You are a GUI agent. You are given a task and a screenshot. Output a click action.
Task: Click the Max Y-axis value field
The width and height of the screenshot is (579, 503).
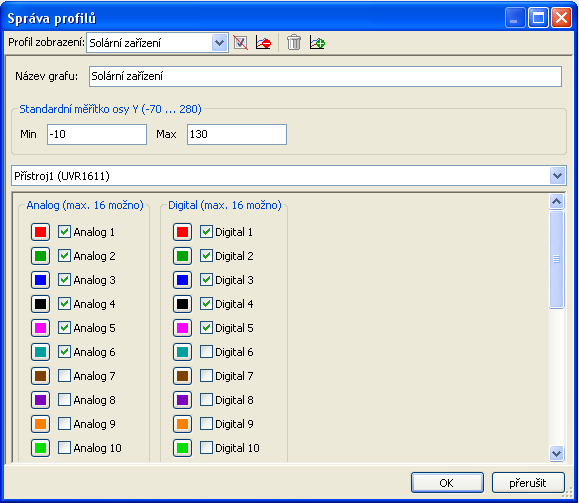coord(237,134)
